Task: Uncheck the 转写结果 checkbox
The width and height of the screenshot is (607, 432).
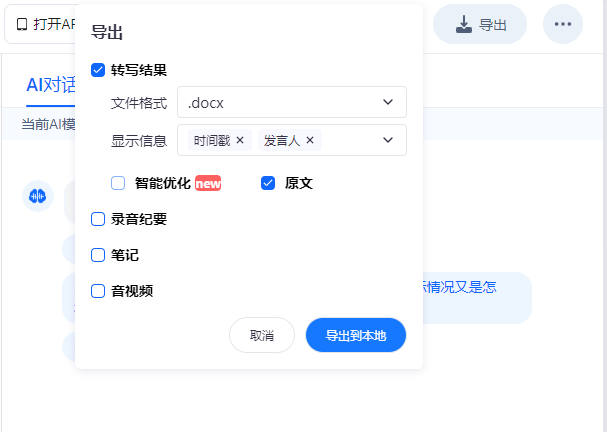Action: pyautogui.click(x=98, y=70)
